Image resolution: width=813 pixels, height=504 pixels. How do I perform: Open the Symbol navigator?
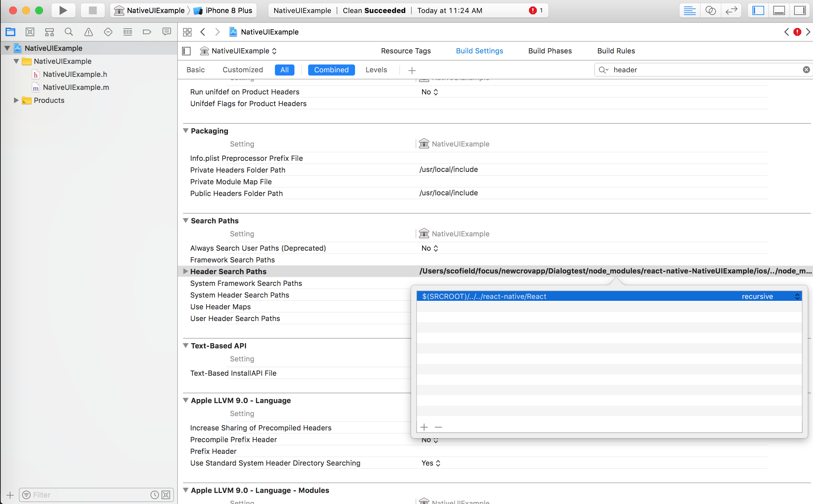(49, 32)
